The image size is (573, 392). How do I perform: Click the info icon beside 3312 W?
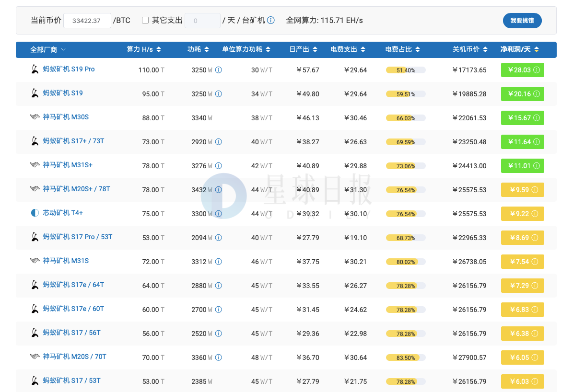coord(219,262)
